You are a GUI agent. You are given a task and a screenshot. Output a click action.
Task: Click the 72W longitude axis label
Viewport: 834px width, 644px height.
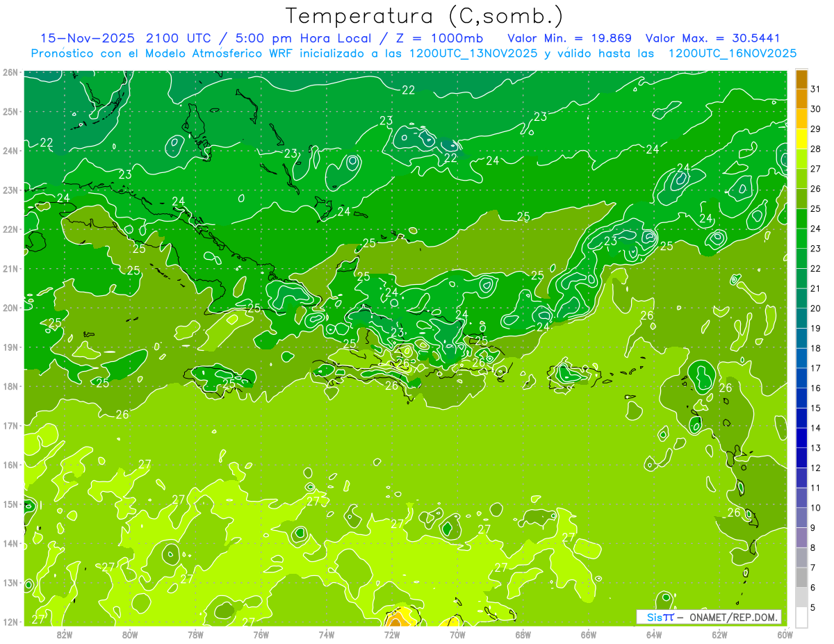(392, 634)
